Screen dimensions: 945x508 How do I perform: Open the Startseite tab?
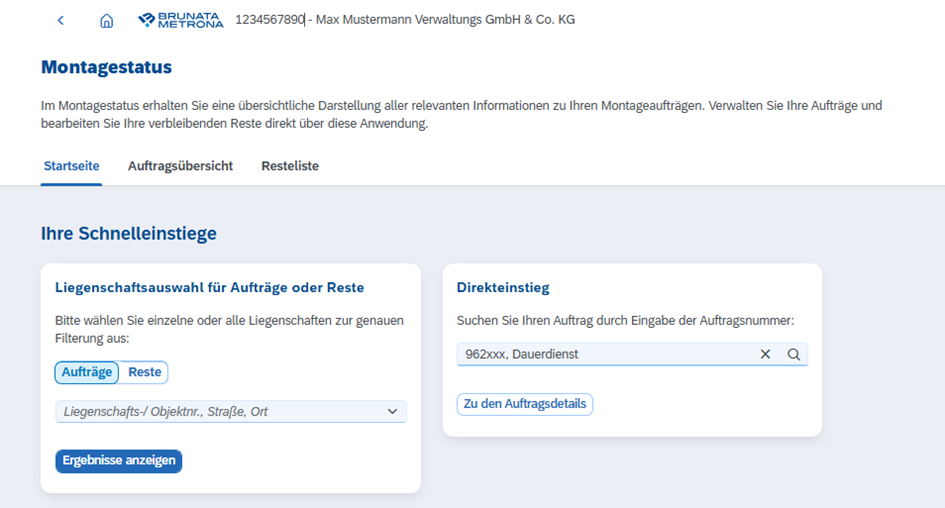point(71,166)
